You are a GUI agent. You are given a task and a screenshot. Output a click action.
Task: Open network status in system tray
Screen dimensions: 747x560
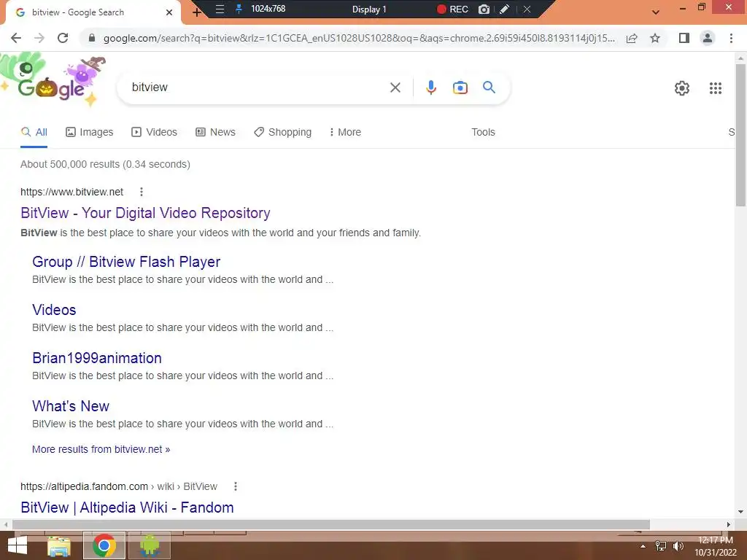point(661,546)
